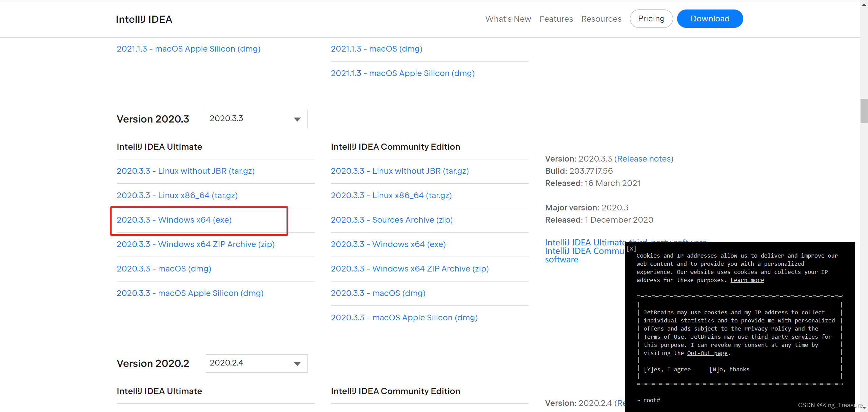Click the Pricing button

[x=651, y=19]
